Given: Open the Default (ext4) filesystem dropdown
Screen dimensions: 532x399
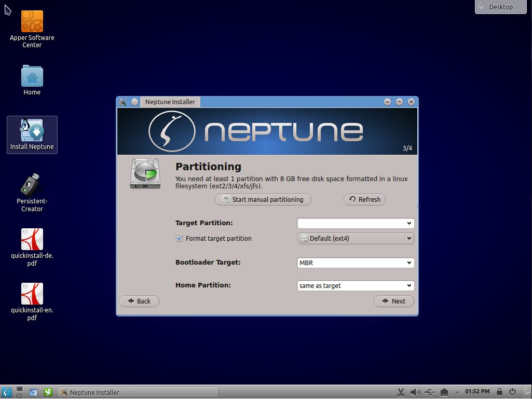Looking at the screenshot, I should click(356, 239).
